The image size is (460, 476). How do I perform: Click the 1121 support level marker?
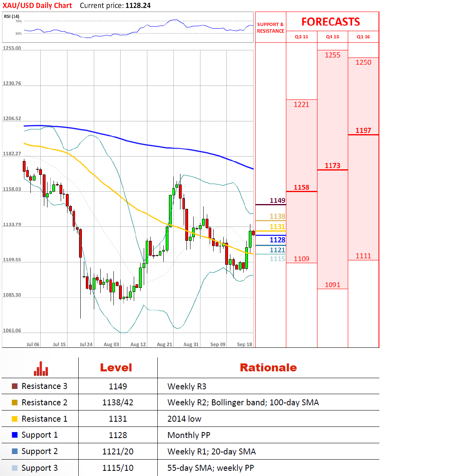coord(278,250)
